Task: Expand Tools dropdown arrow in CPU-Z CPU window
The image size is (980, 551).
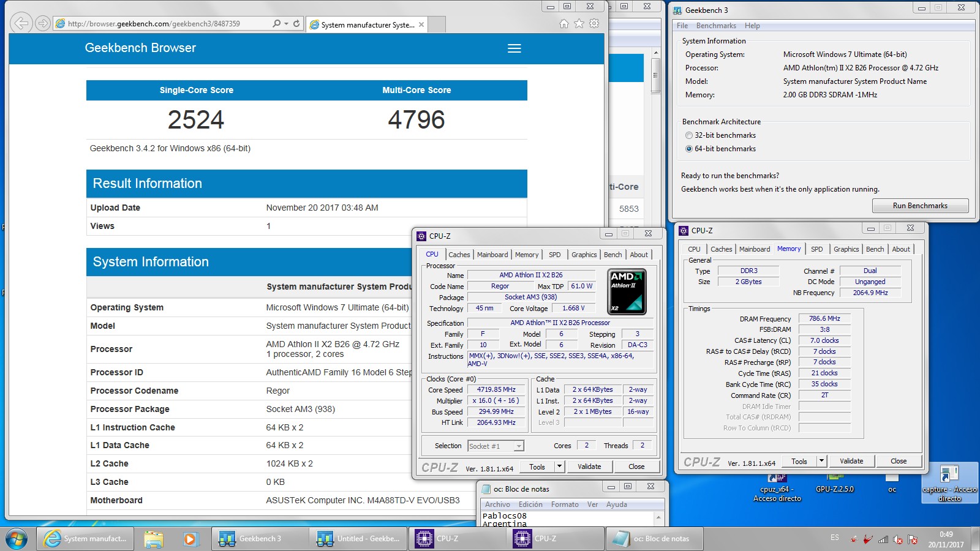Action: 559,467
